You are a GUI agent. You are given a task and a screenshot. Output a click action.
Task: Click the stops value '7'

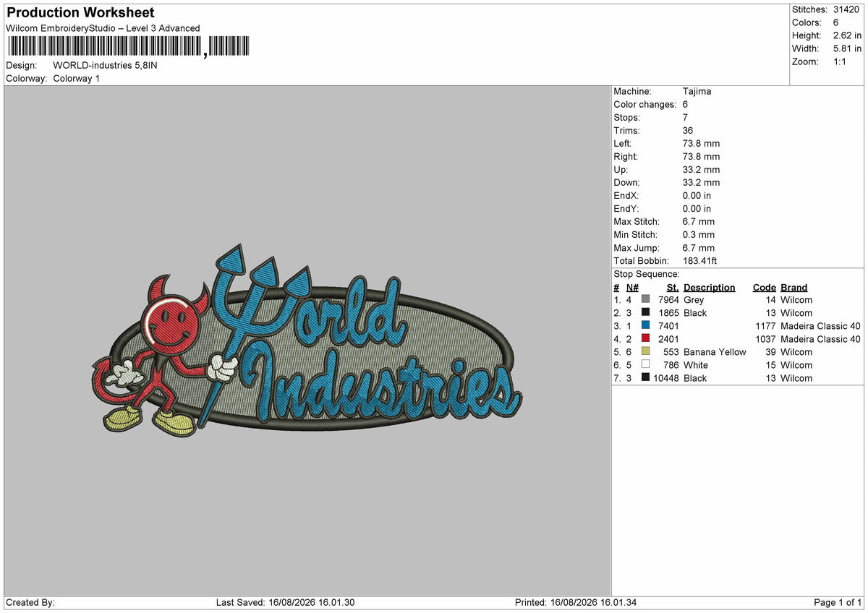tap(685, 117)
